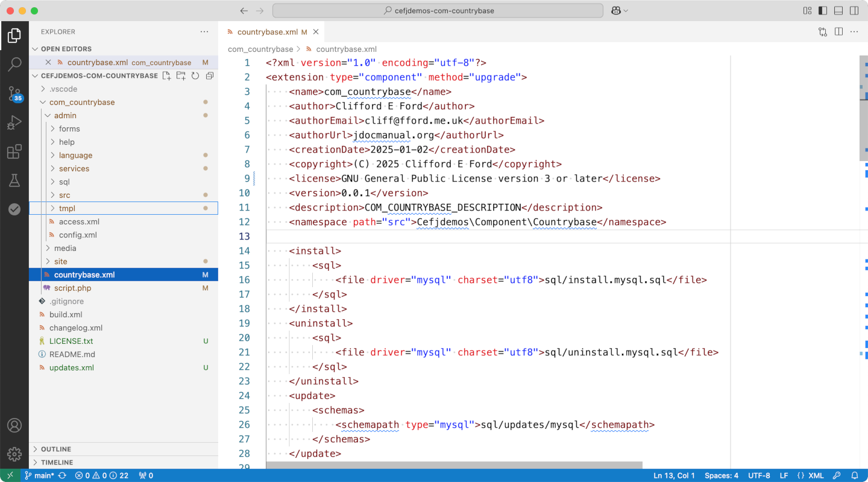Click com_countrybase breadcrumb

[x=260, y=49]
